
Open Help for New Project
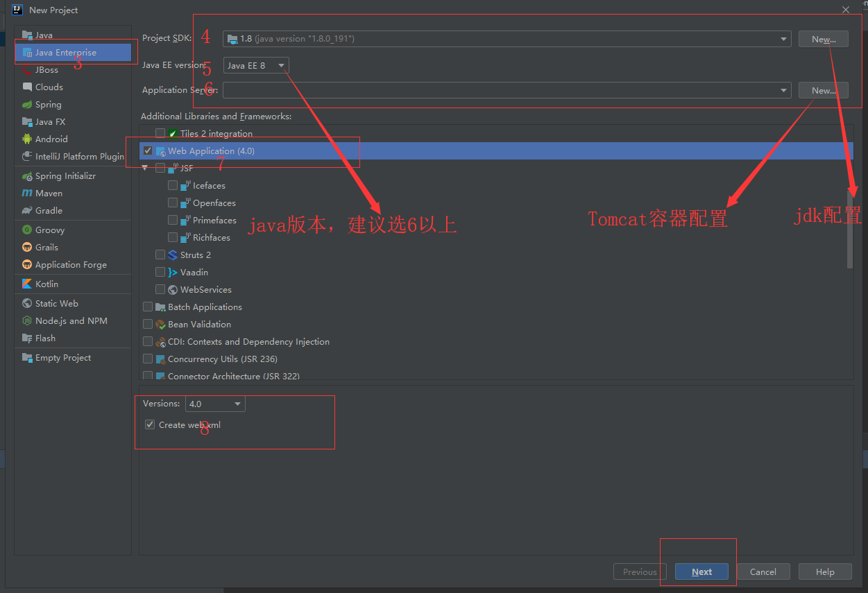[825, 571]
